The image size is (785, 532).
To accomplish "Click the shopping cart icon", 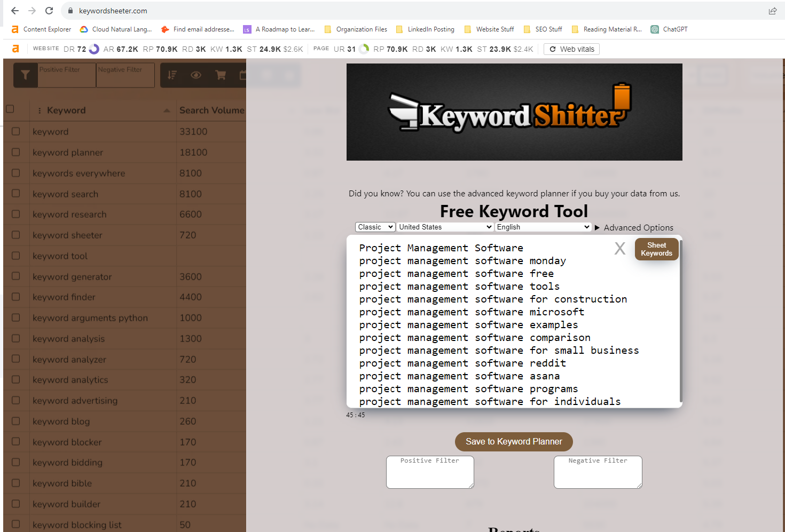I will click(221, 75).
